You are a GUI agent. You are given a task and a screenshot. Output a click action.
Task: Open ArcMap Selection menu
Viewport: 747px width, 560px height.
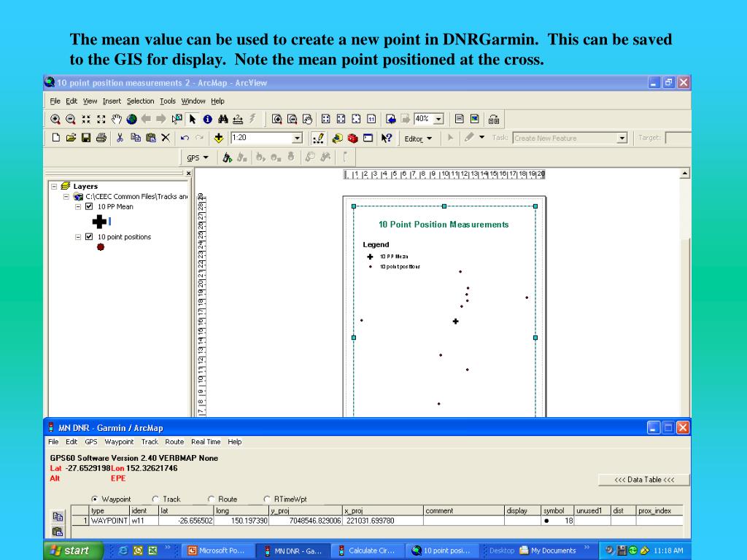coord(140,101)
